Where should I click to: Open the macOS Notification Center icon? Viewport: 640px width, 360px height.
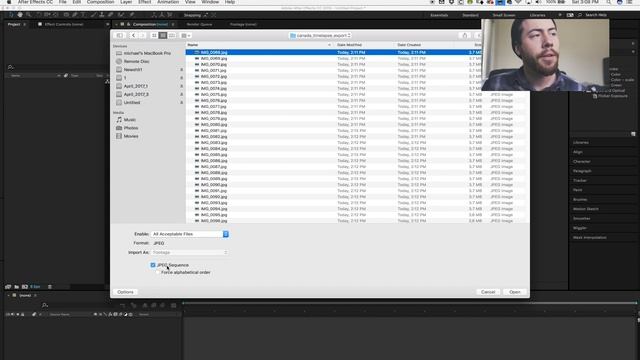pos(630,2)
